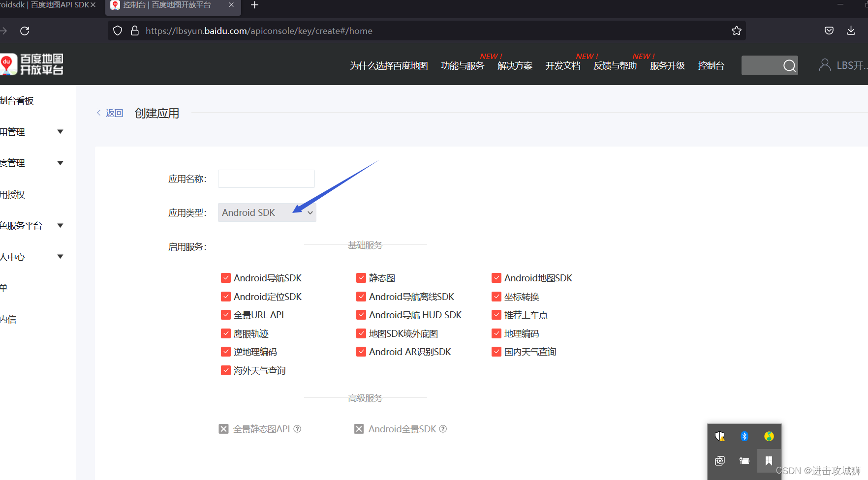
Task: Click the padlock site info icon
Action: click(134, 31)
